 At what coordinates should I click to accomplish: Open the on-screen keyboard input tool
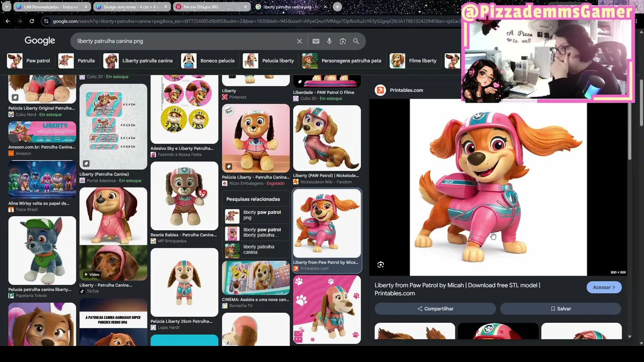click(316, 41)
